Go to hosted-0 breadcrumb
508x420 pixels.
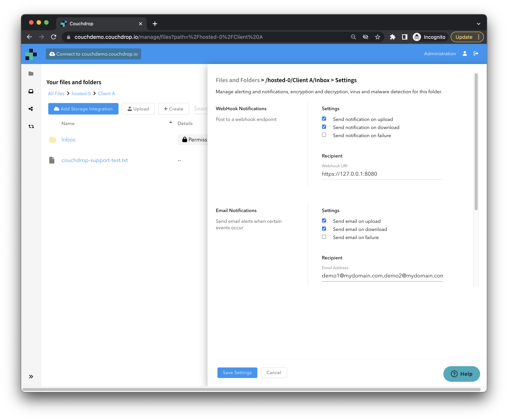[x=81, y=94]
